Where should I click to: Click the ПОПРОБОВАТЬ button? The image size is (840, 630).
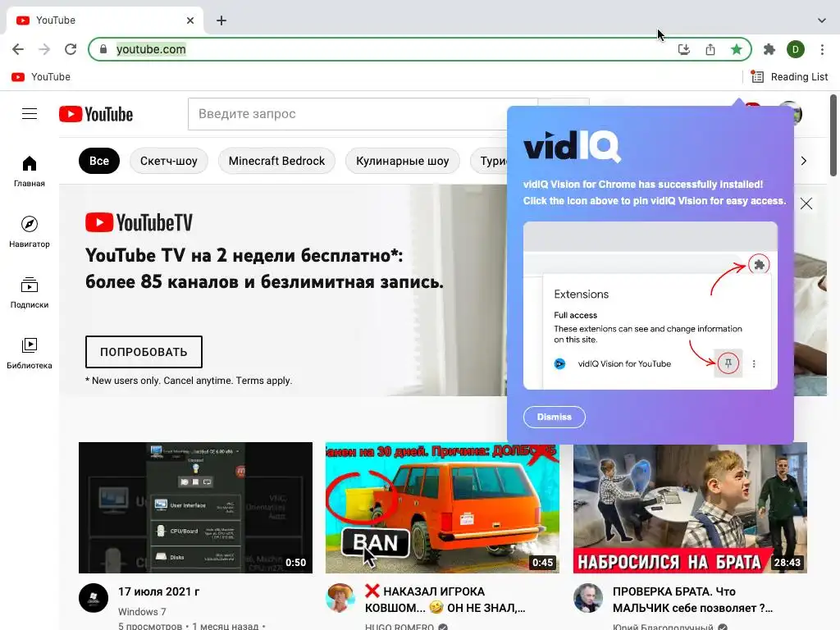(144, 352)
